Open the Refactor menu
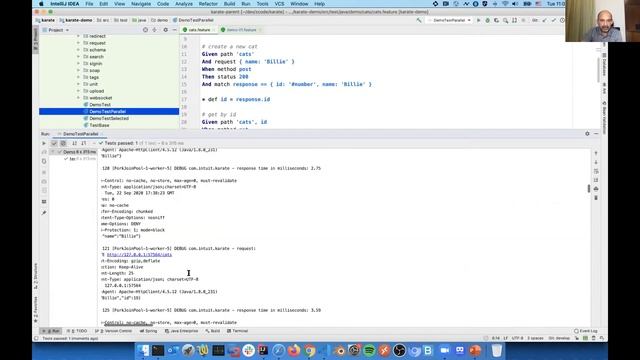 coord(208,4)
